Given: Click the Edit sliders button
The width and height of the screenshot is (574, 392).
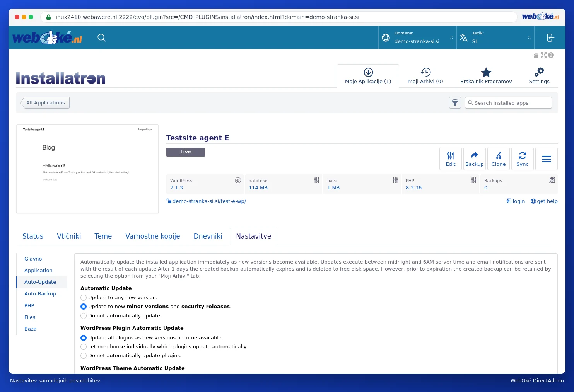Looking at the screenshot, I should [451, 159].
